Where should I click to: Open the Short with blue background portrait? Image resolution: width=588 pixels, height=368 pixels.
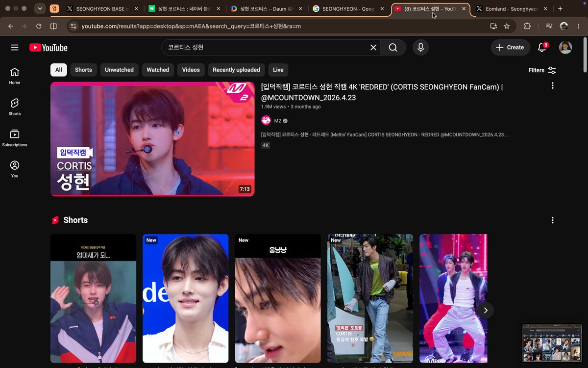[185, 298]
